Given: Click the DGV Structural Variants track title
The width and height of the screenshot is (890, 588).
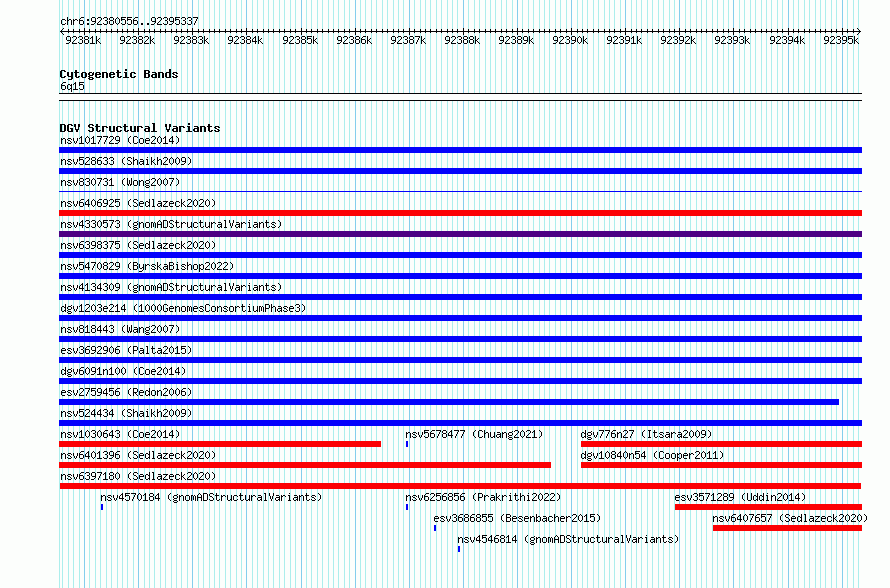Looking at the screenshot, I should (140, 128).
